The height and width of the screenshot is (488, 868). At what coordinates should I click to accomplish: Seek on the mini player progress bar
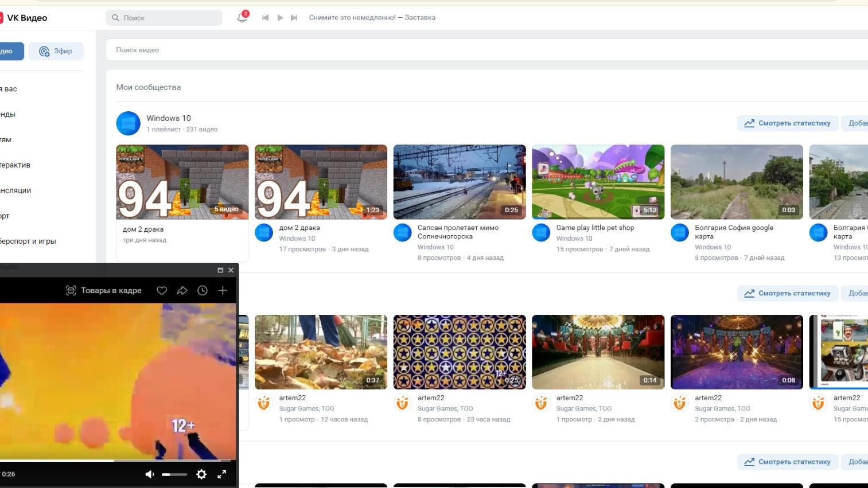(x=116, y=460)
